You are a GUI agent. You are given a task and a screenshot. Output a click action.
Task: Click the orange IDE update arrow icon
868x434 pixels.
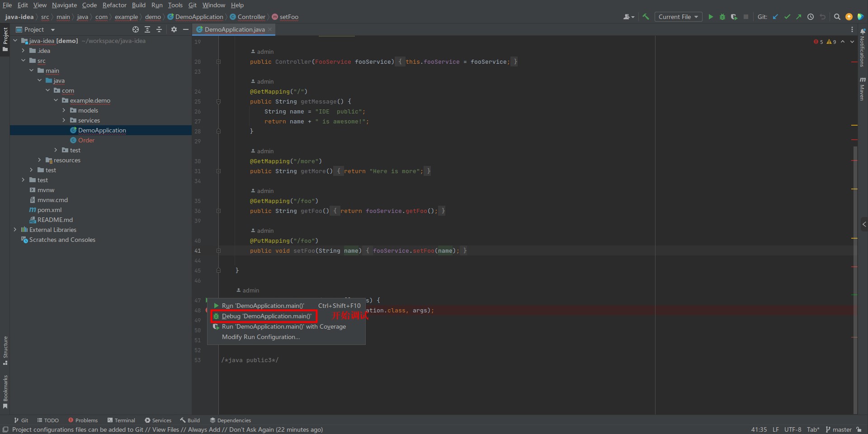tap(849, 17)
